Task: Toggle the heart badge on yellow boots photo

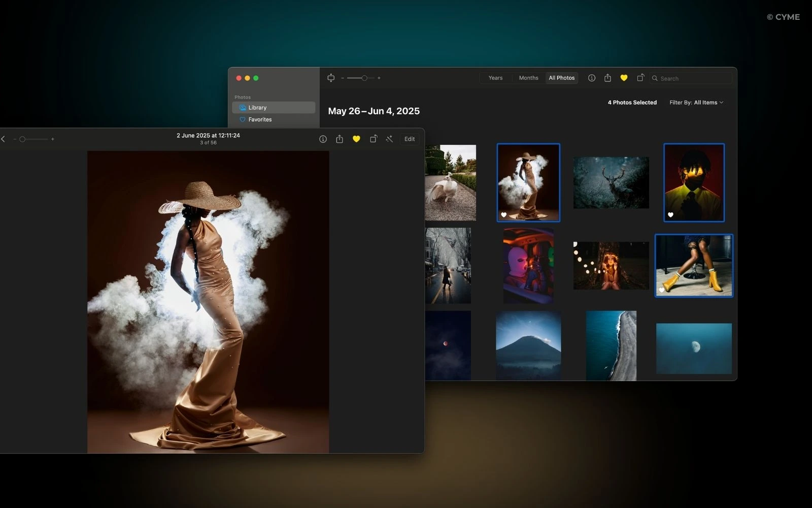Action: tap(661, 290)
